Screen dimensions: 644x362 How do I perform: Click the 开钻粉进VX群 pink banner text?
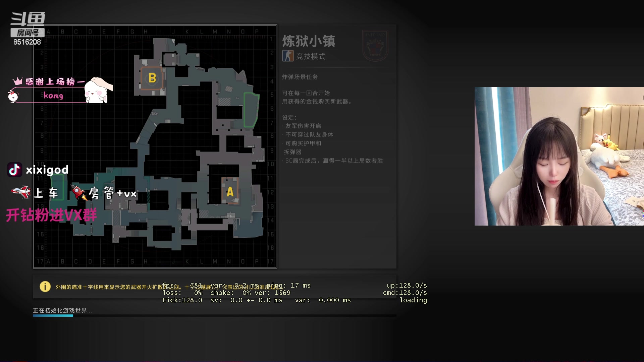coord(51,215)
